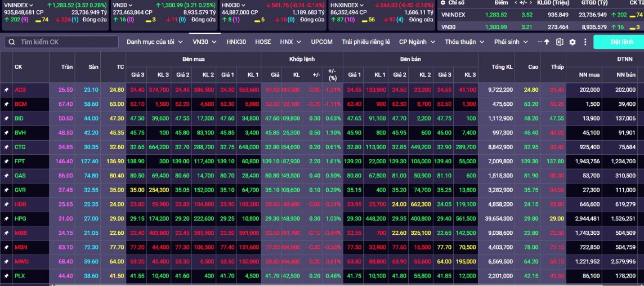Open settings via the gear icon
Image resolution: width=644 pixels, height=286 pixels.
point(573,42)
